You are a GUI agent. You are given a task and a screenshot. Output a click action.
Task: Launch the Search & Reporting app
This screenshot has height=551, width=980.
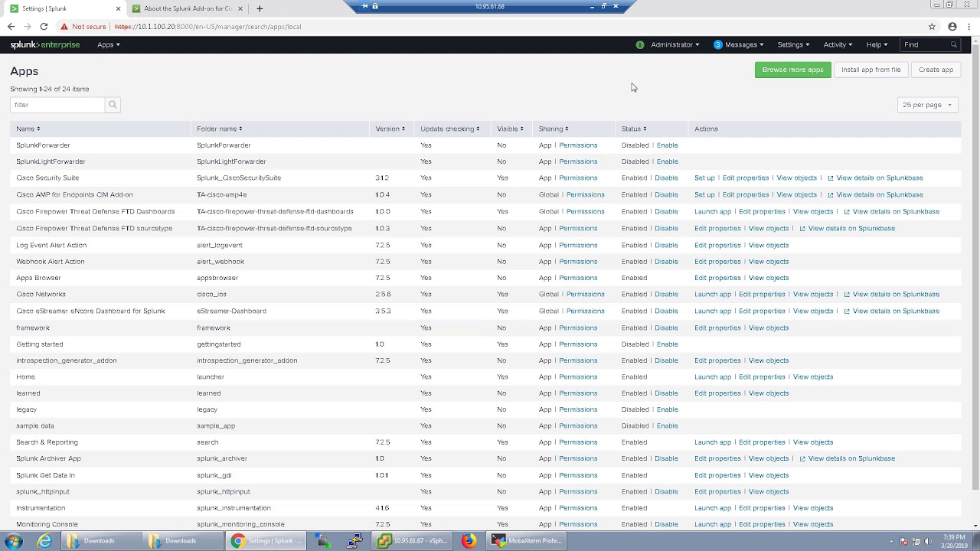713,442
